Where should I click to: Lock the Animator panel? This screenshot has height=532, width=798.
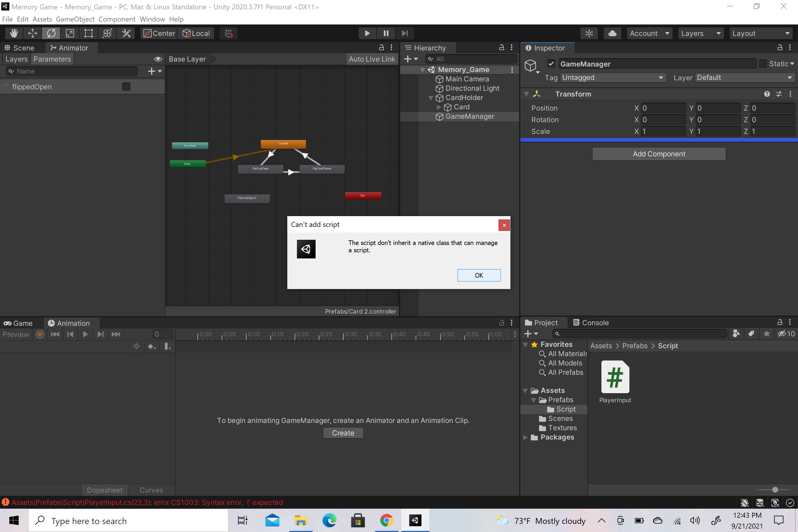pyautogui.click(x=381, y=48)
